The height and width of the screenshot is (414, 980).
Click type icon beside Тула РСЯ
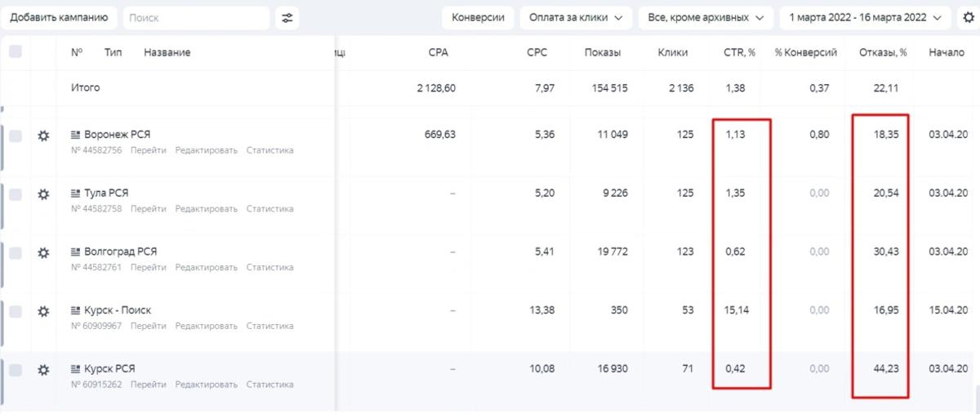tap(76, 194)
